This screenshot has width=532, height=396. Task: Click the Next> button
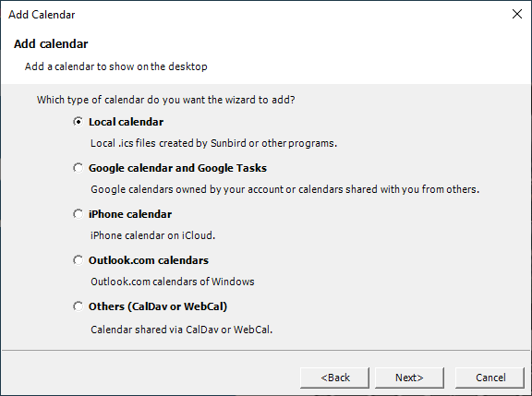pyautogui.click(x=409, y=378)
